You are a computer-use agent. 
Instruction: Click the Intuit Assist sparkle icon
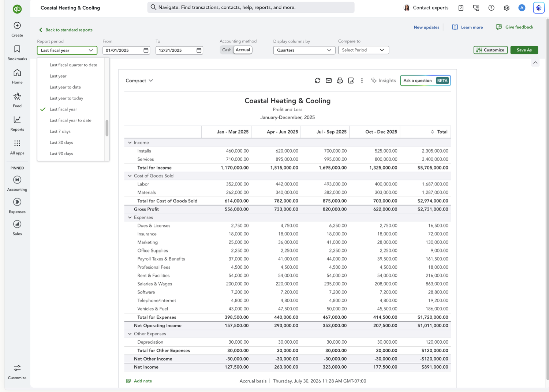tap(539, 8)
